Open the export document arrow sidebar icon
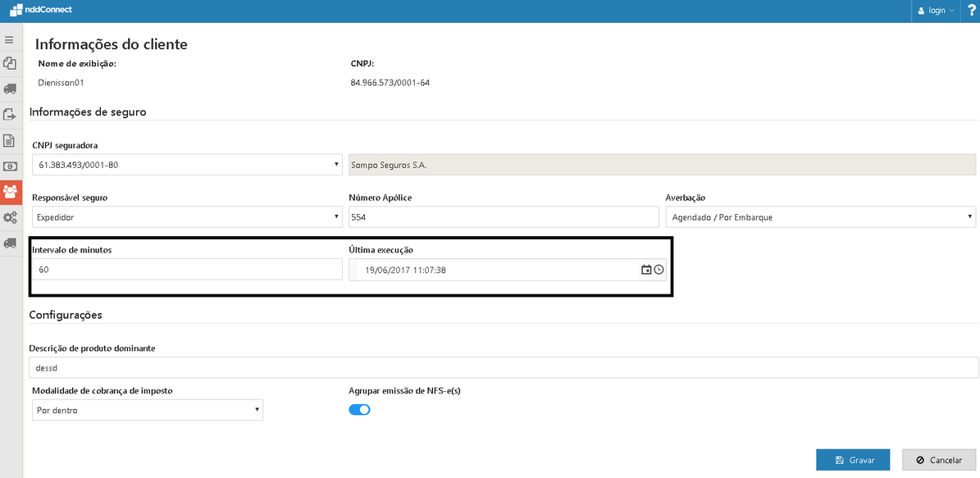The height and width of the screenshot is (478, 980). click(x=10, y=115)
